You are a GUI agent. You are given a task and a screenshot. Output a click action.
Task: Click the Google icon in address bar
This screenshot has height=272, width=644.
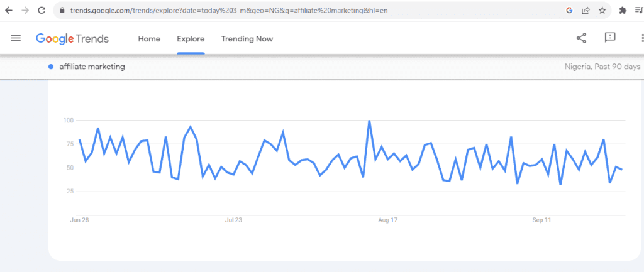coord(569,10)
